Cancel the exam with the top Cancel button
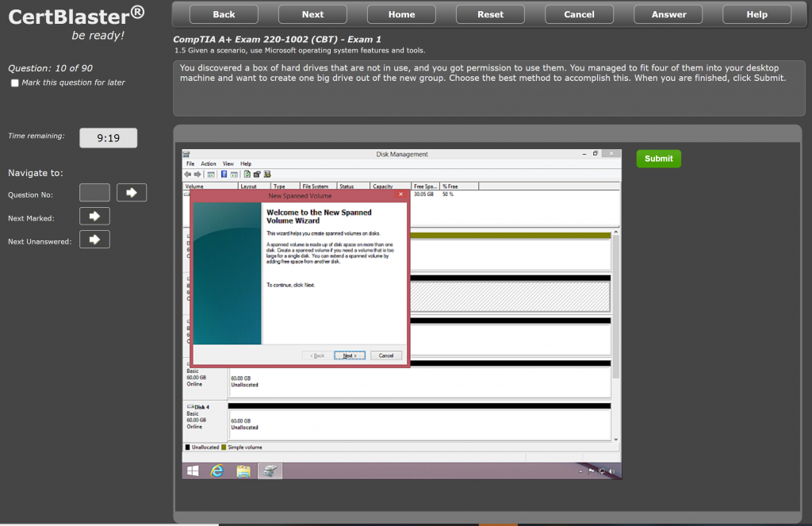The width and height of the screenshot is (812, 526). tap(579, 14)
